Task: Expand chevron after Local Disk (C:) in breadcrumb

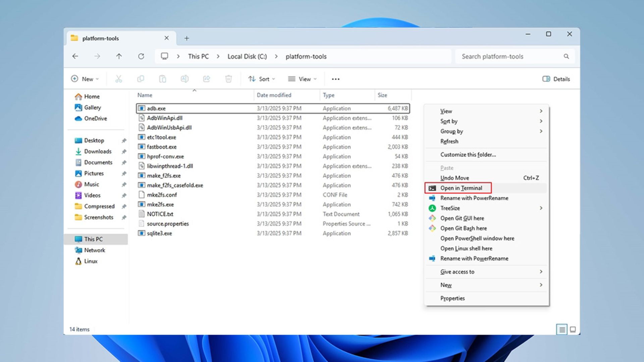Action: (276, 56)
